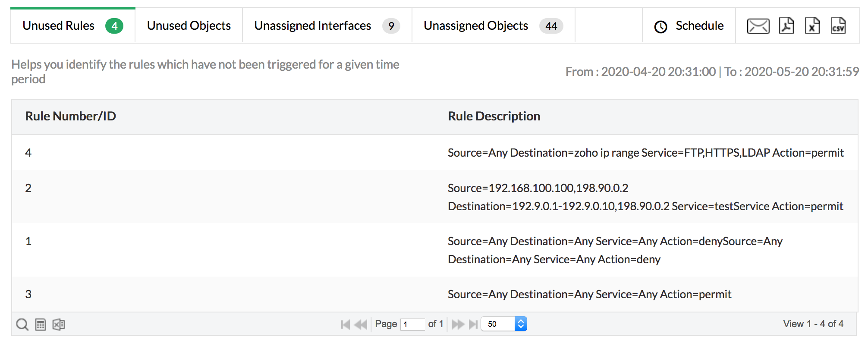Click the footer Excel export icon
Screen dimensions: 868x347
click(59, 324)
